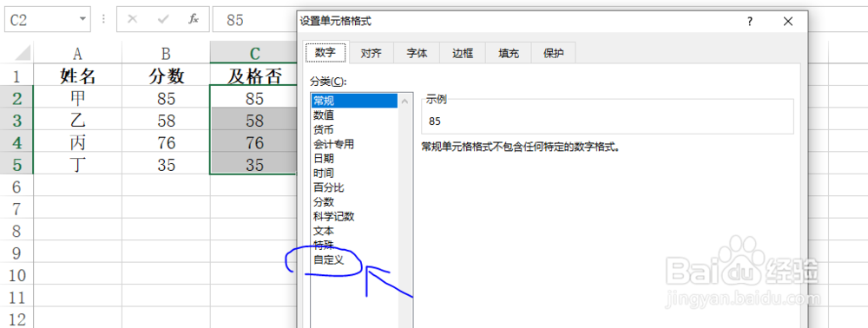Image resolution: width=868 pixels, height=328 pixels.
Task: Select row 6 header
Action: point(16,187)
